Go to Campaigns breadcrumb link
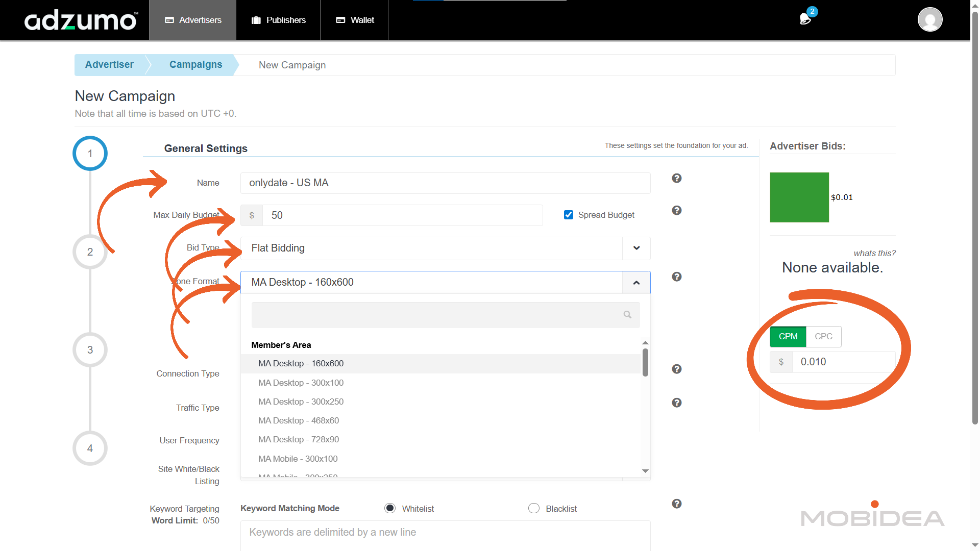This screenshot has width=980, height=551. pos(195,65)
